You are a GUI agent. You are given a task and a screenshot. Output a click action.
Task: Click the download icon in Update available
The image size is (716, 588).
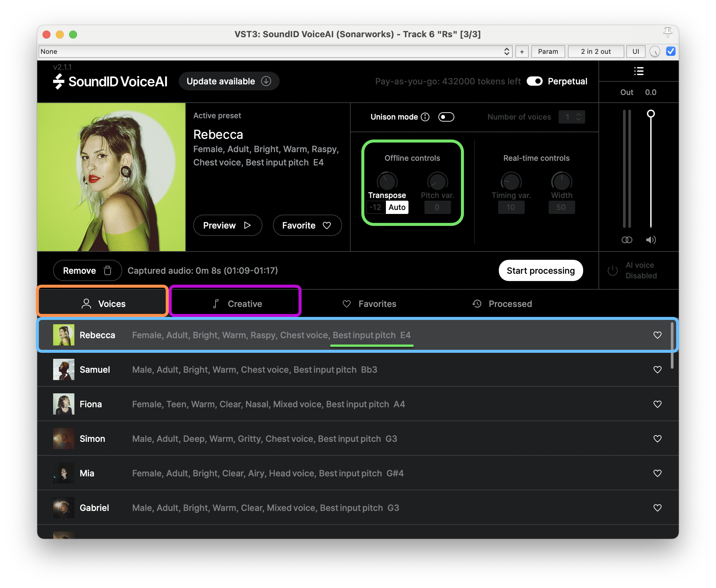(x=266, y=81)
